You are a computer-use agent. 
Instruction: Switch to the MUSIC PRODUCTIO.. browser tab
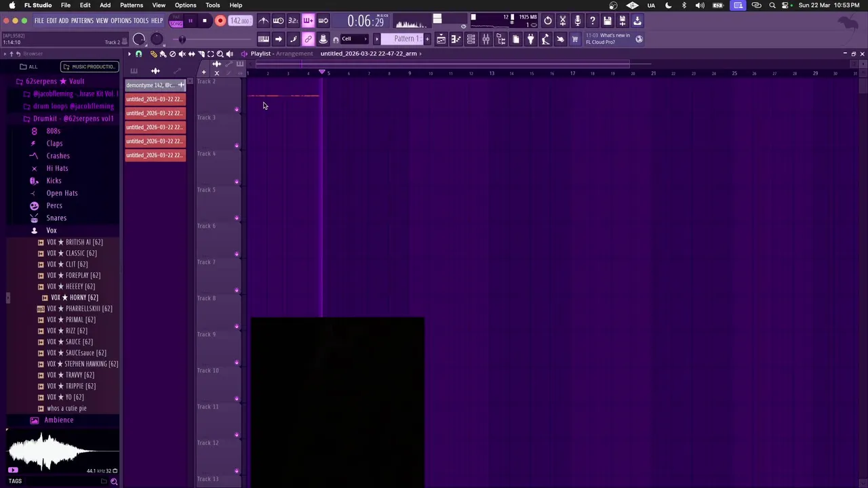point(90,67)
